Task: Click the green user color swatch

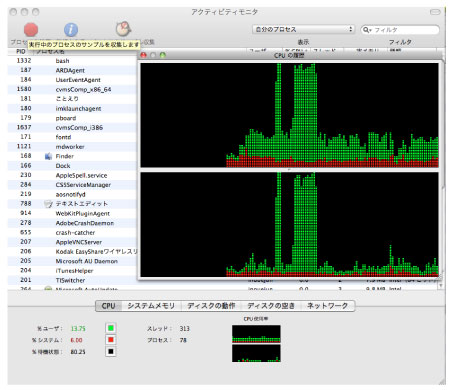Action: 111,328
